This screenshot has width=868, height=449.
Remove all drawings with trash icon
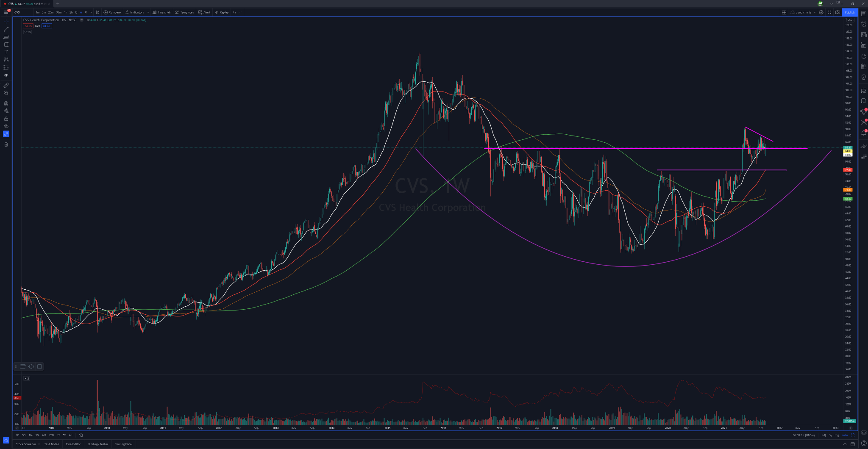tap(6, 144)
